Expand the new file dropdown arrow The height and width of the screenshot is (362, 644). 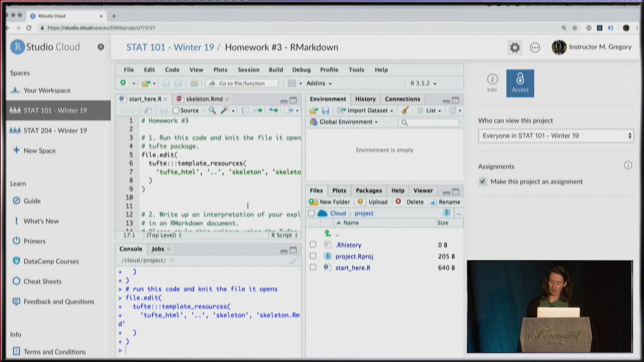134,83
